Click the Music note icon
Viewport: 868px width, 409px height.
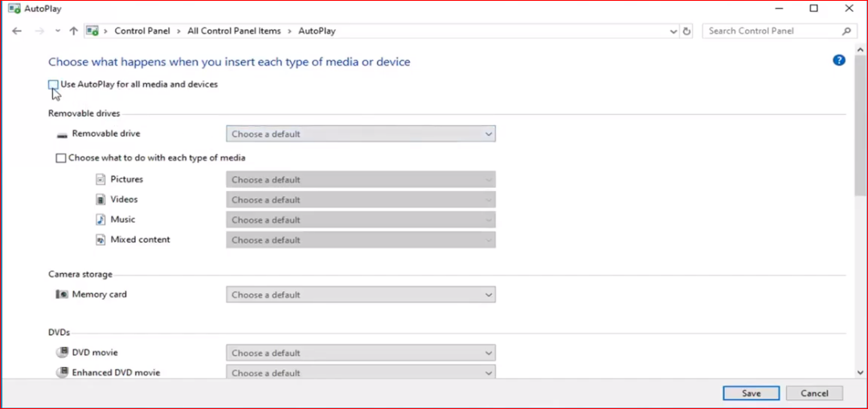(x=100, y=219)
